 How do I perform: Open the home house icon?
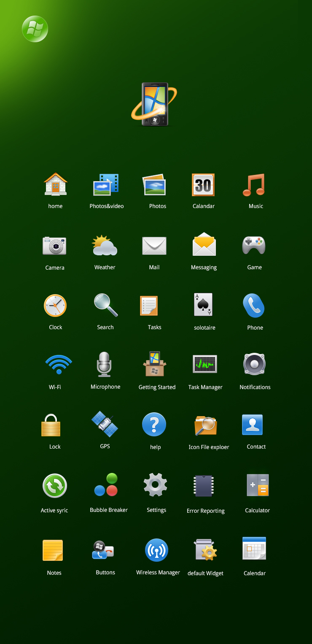pos(55,184)
